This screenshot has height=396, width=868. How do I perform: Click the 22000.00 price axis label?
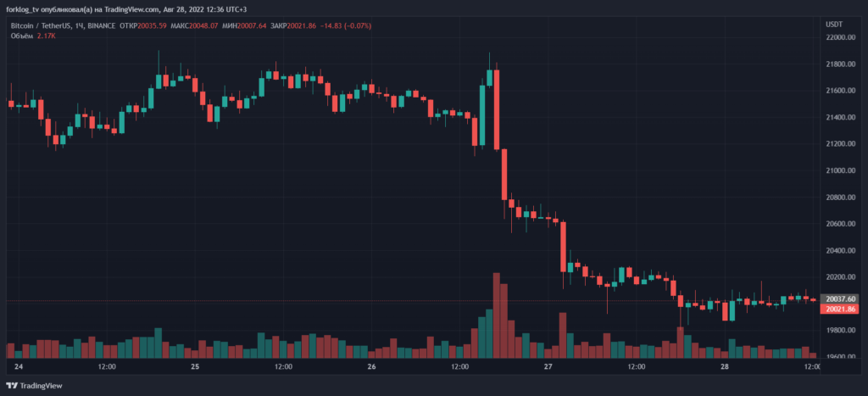tap(840, 38)
